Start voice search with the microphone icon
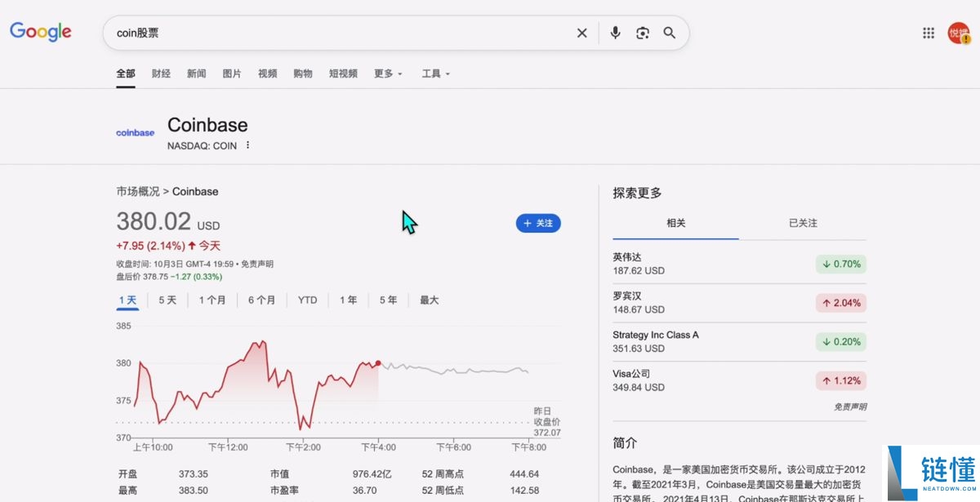Viewport: 980px width, 502px height. tap(615, 33)
